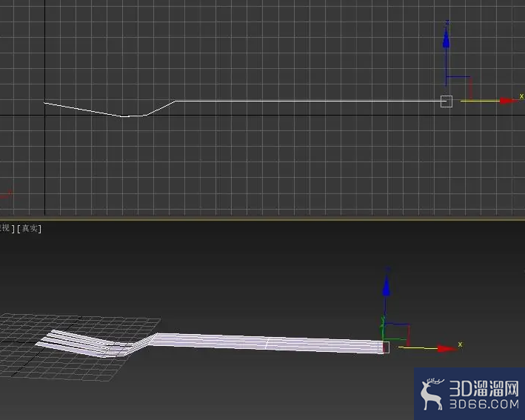
Task: Open the [真实] shading mode viewport label
Action: 29,228
